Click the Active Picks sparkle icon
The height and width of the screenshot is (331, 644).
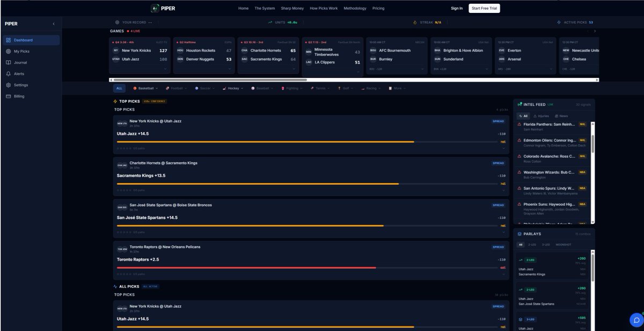click(559, 23)
